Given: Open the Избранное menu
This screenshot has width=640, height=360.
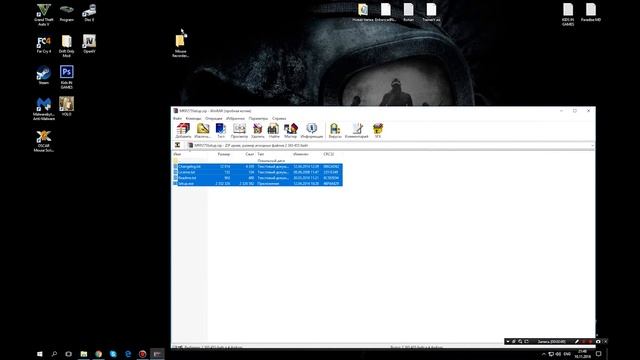Looking at the screenshot, I should click(236, 118).
